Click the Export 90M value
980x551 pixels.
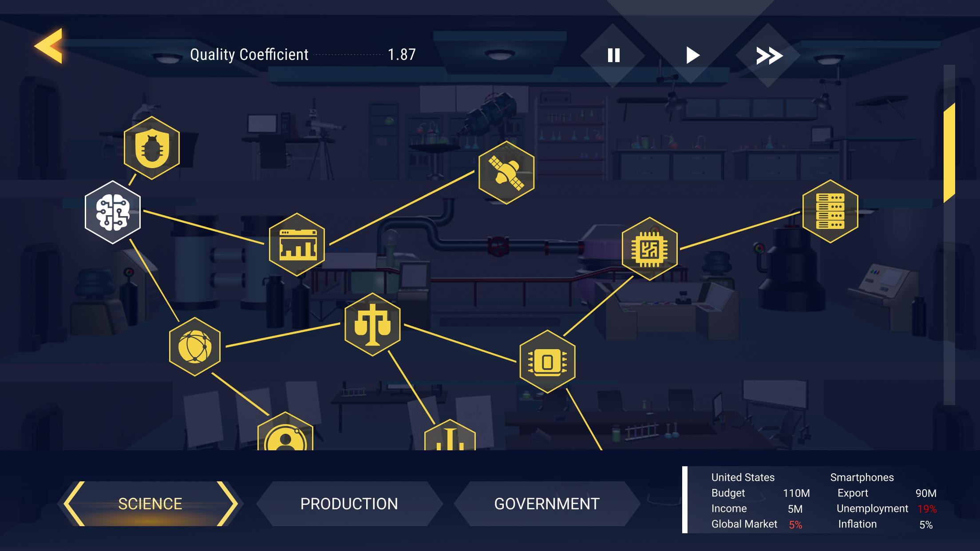pyautogui.click(x=926, y=493)
